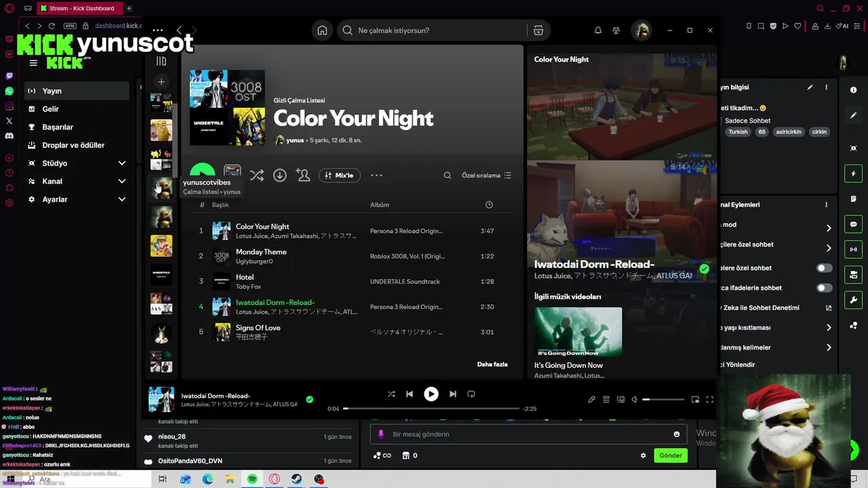Click lightning bolt quick actions icon
868x488 pixels.
(854, 174)
